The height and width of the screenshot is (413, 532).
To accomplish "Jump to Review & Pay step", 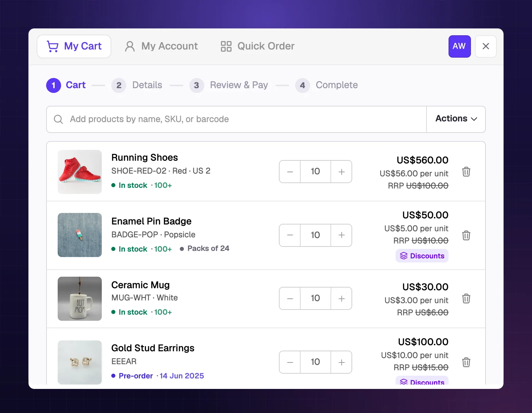I will (229, 85).
